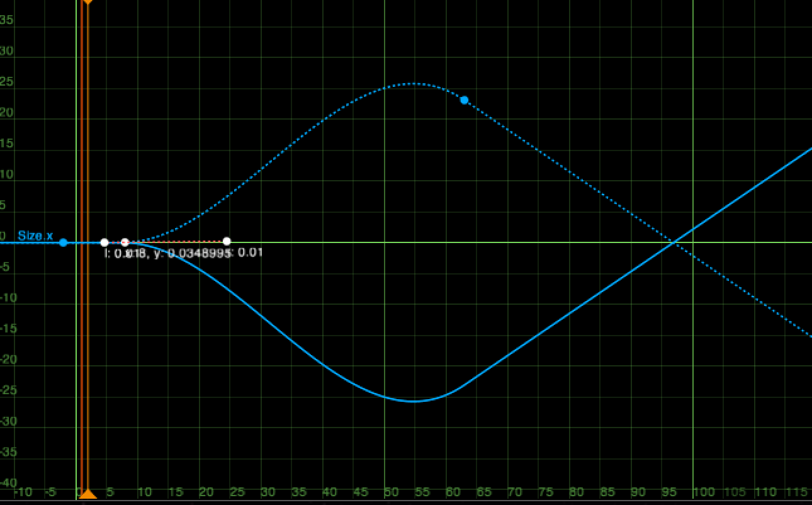Click the orange playhead triangle at bottom
Screen dimensions: 812x505
[87, 495]
